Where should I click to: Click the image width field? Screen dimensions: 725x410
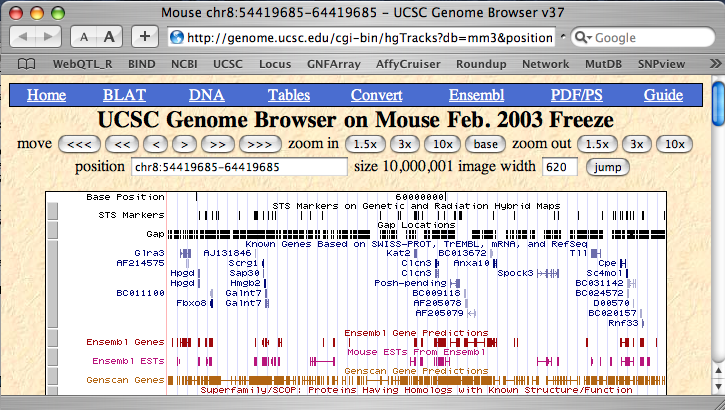[x=559, y=166]
